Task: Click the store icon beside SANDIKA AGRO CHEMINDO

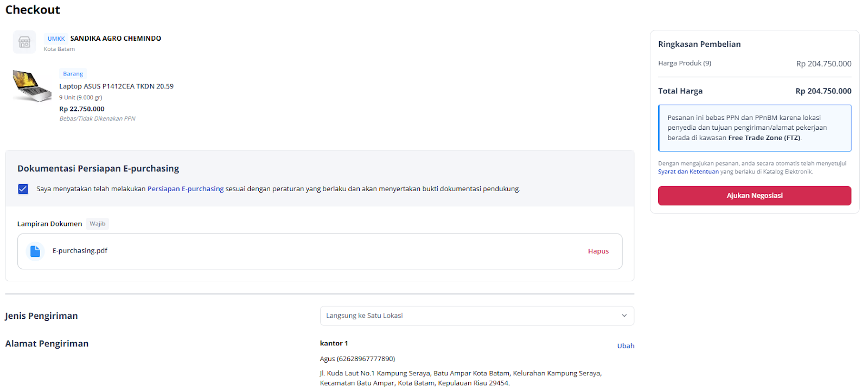Action: pos(24,42)
